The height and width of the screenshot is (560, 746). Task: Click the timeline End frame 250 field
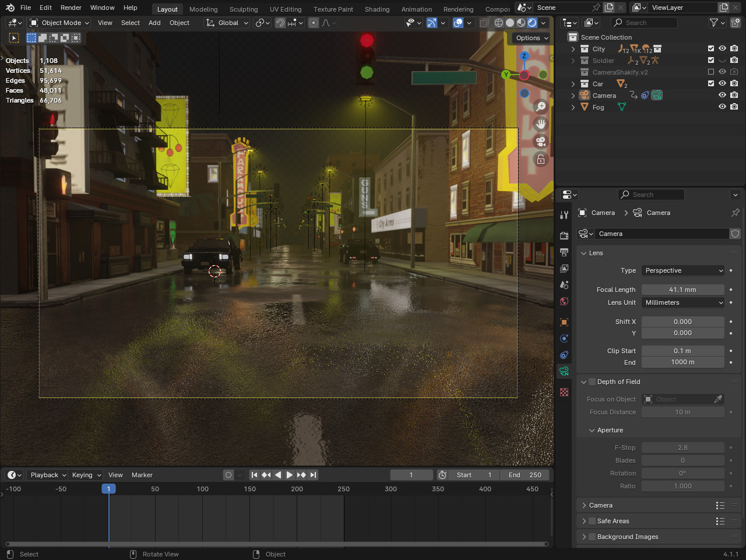coord(525,475)
